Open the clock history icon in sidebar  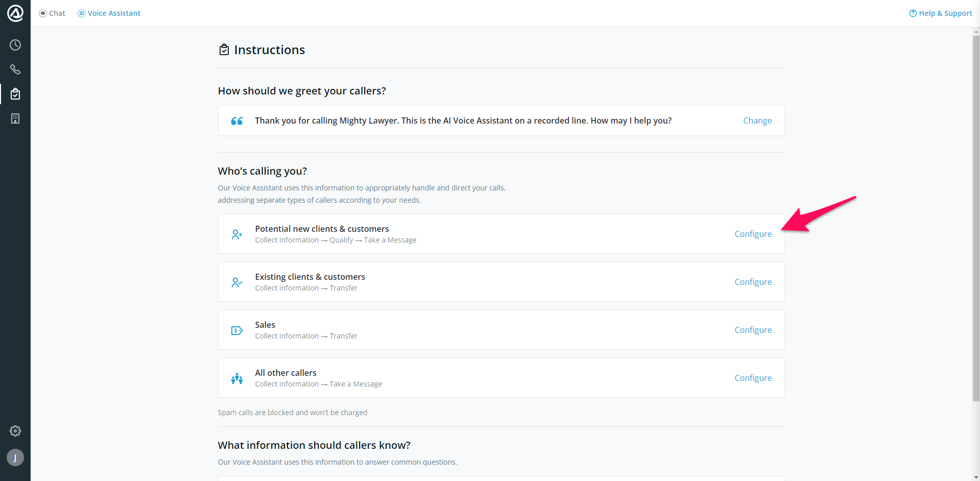[15, 45]
